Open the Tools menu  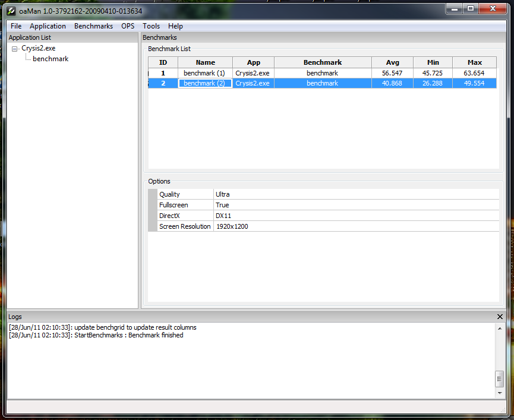click(x=151, y=26)
